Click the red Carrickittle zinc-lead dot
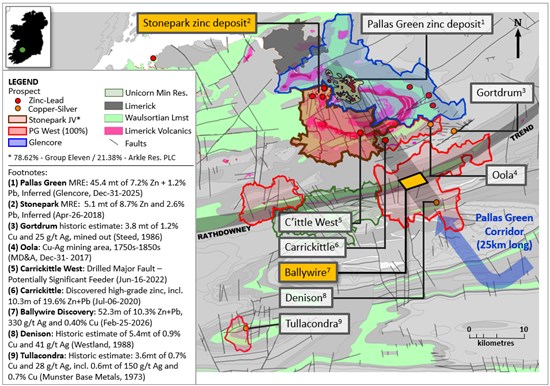 click(385, 140)
